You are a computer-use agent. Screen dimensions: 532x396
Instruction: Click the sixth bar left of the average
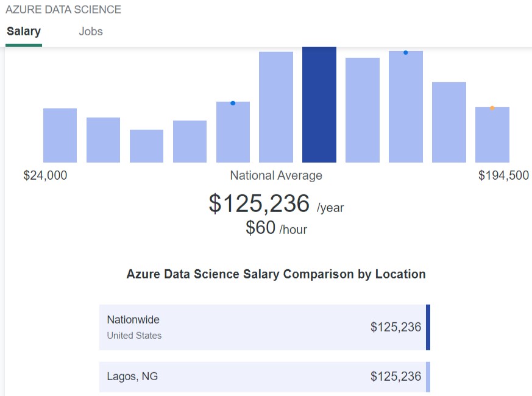(x=276, y=107)
